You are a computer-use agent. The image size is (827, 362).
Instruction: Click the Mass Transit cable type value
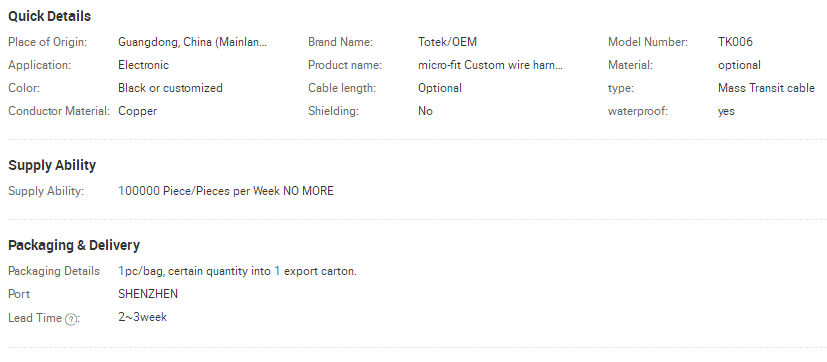point(766,88)
